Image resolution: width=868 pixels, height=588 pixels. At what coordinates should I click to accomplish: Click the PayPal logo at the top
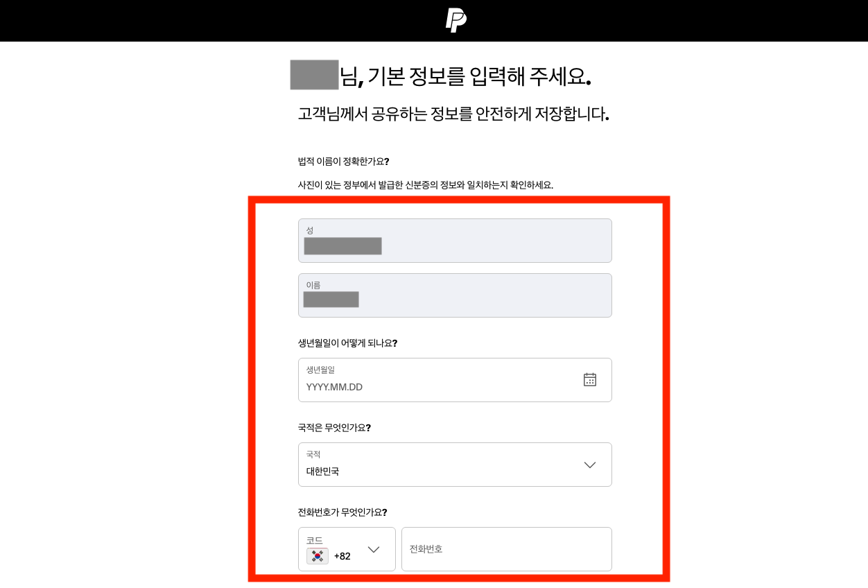(455, 20)
